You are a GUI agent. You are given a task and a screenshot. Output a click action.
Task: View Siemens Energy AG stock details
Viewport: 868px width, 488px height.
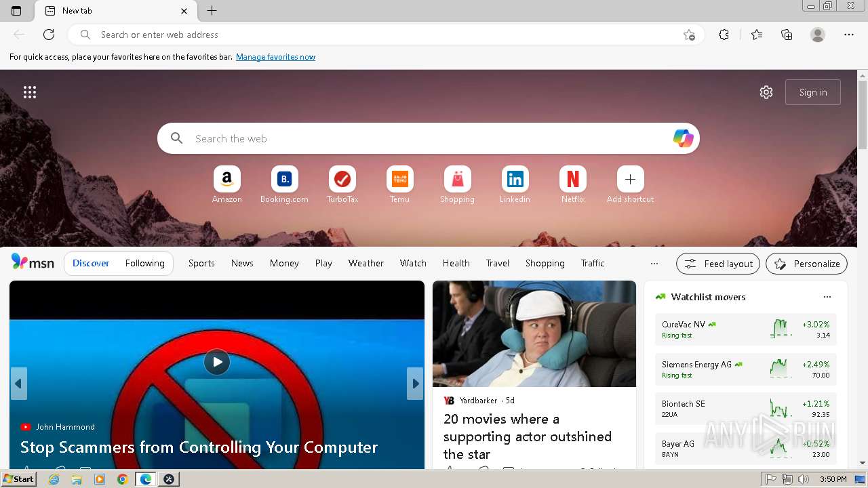(746, 369)
